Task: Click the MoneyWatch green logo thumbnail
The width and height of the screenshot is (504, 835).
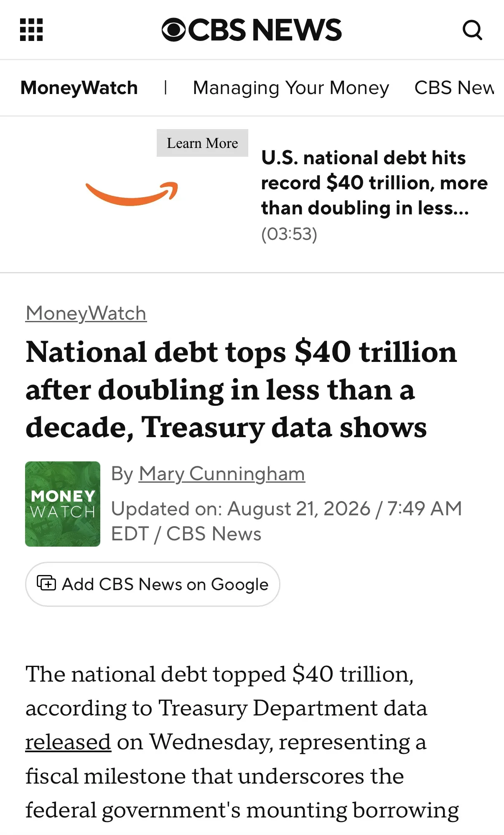Action: pyautogui.click(x=63, y=504)
